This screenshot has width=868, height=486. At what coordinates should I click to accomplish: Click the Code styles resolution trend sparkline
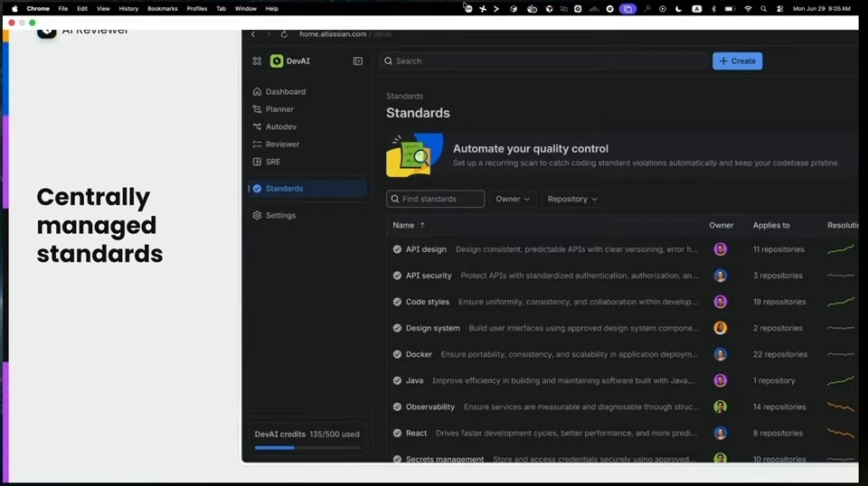[x=841, y=302]
